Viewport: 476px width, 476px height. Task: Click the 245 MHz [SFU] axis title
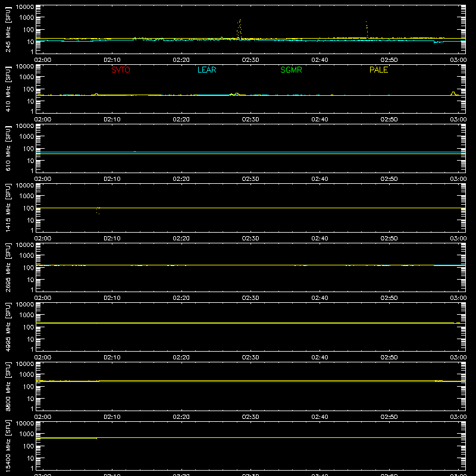8,29
